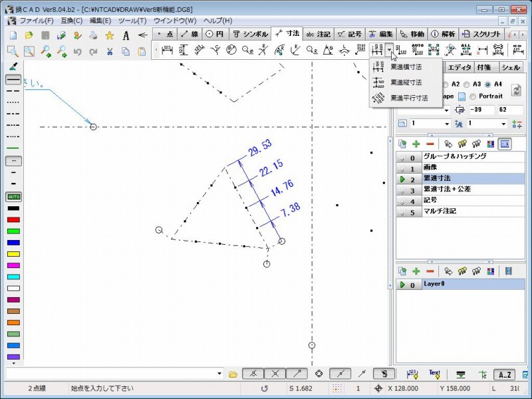Image resolution: width=532 pixels, height=399 pixels.
Task: Choose Portrait orientation radio
Action: (473, 96)
